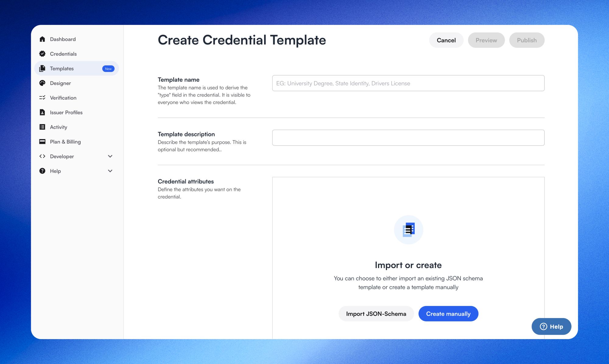Expand the Help sidebar chevron
Image resolution: width=609 pixels, height=364 pixels.
click(110, 171)
